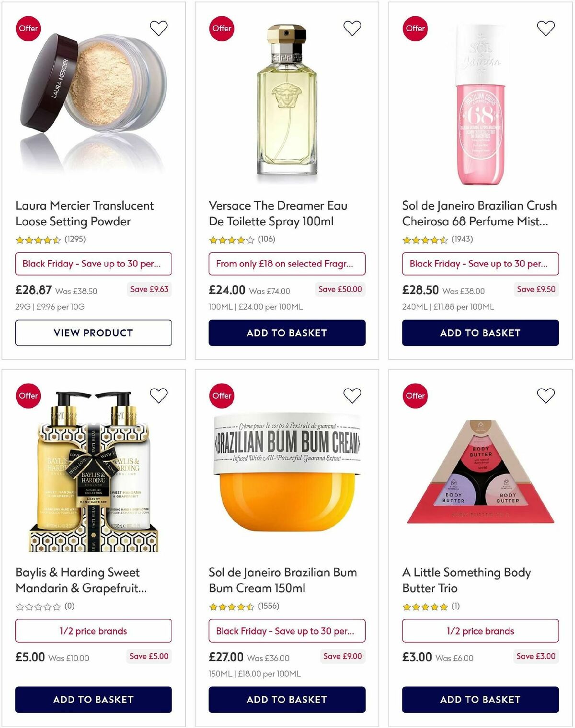575x728 pixels.
Task: Click the Offer badge on Laura Mercier powder
Action: coord(28,28)
